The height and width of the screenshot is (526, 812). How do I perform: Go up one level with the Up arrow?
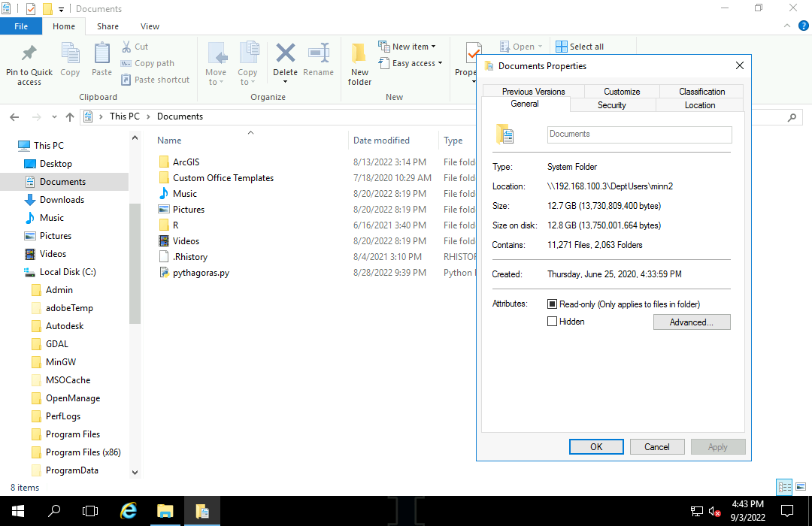[x=70, y=117]
